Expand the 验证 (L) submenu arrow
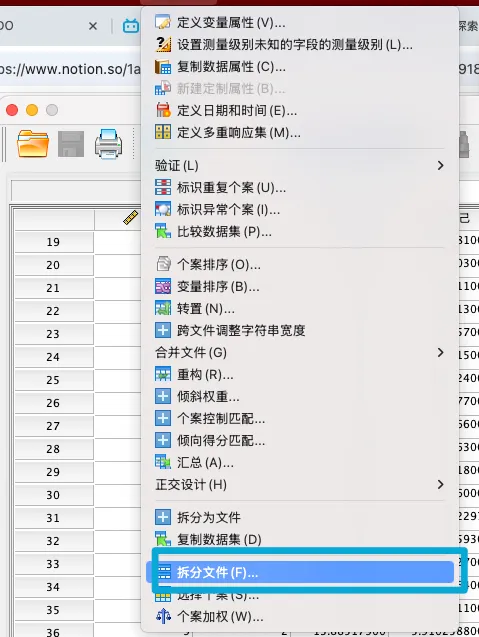 440,165
